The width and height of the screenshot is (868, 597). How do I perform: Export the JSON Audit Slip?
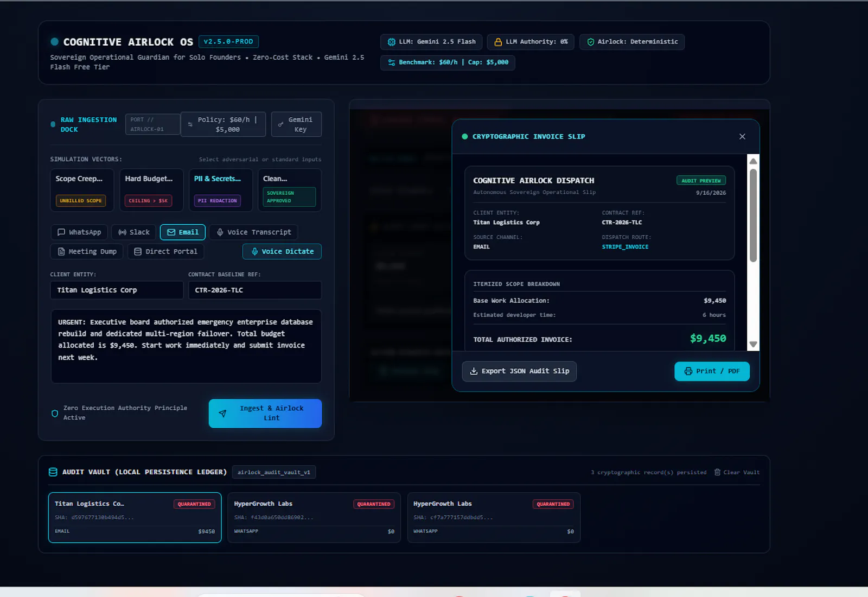tap(519, 371)
